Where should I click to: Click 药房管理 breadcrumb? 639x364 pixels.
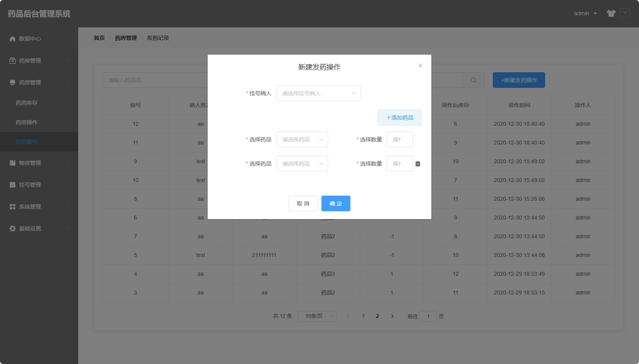point(126,38)
